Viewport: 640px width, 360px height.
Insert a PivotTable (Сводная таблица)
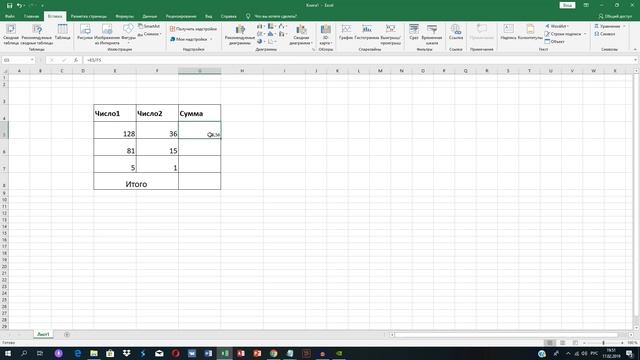point(11,34)
